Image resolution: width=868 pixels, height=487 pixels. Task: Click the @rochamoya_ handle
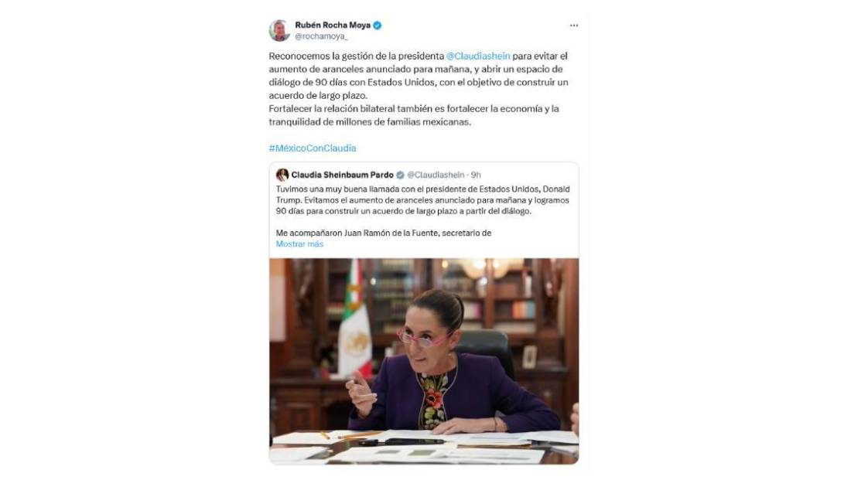click(x=321, y=36)
